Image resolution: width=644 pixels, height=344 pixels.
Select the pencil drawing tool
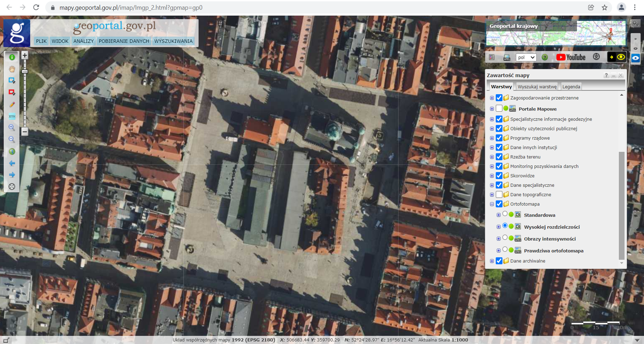pos(12,105)
